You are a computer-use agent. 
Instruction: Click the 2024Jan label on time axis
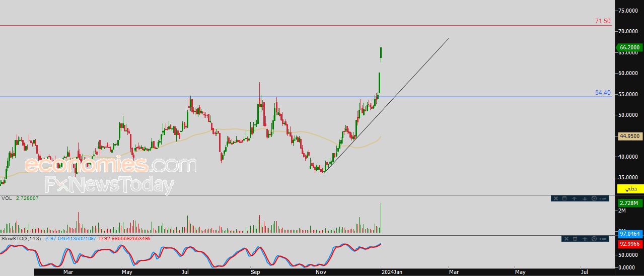pos(392,272)
